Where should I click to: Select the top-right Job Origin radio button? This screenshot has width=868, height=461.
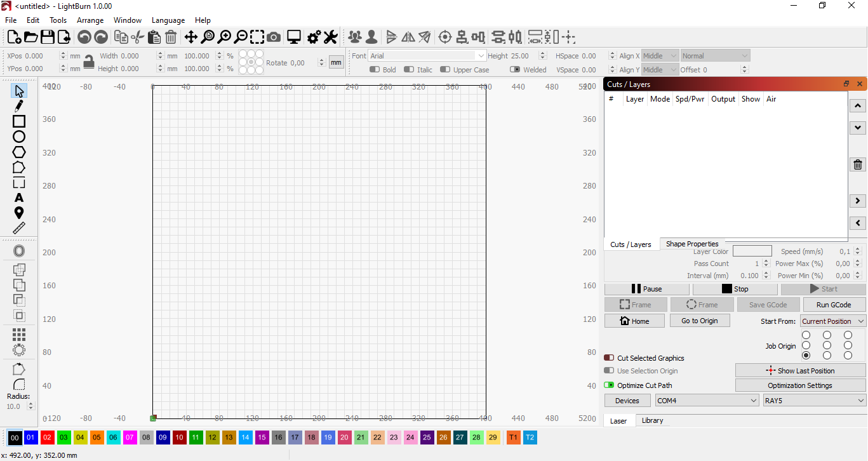(848, 335)
